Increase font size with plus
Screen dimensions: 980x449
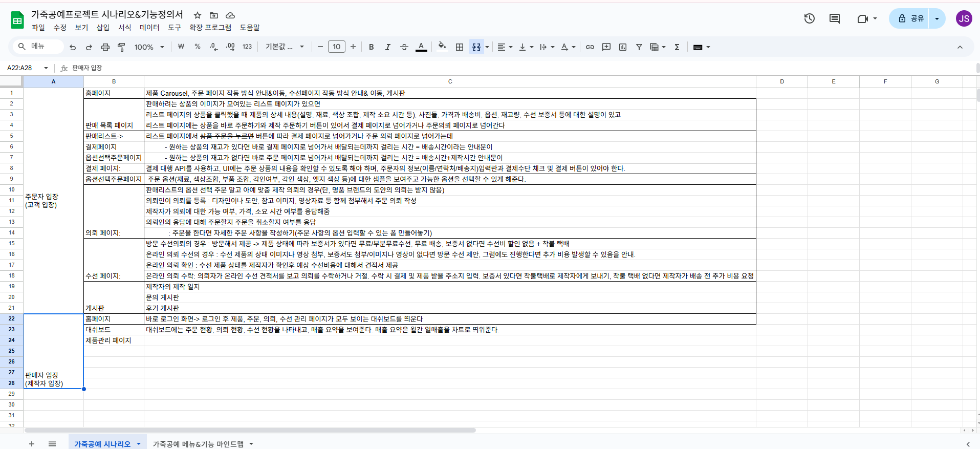353,47
